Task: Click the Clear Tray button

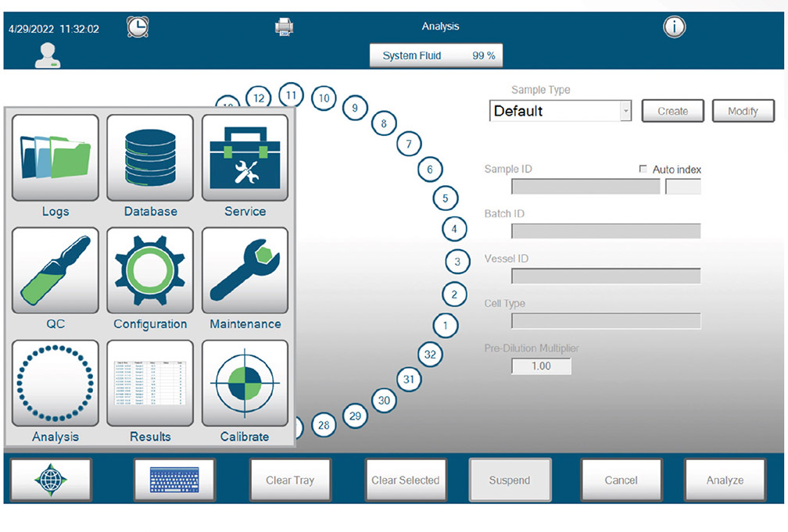Action: point(290,480)
